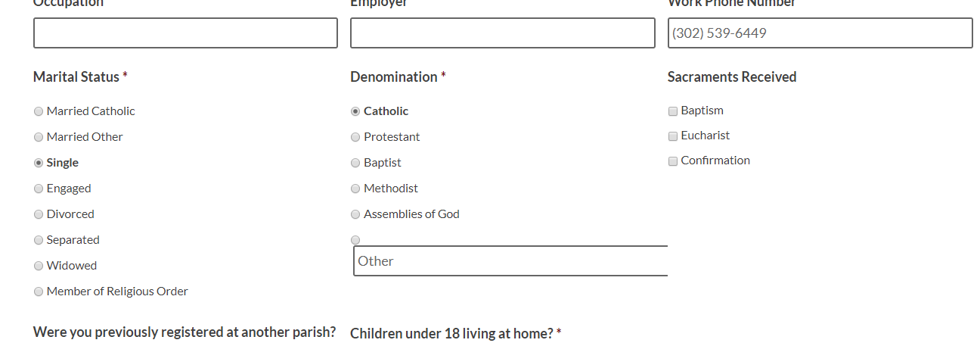
Task: Pick Engaged as marital status
Action: 39,189
